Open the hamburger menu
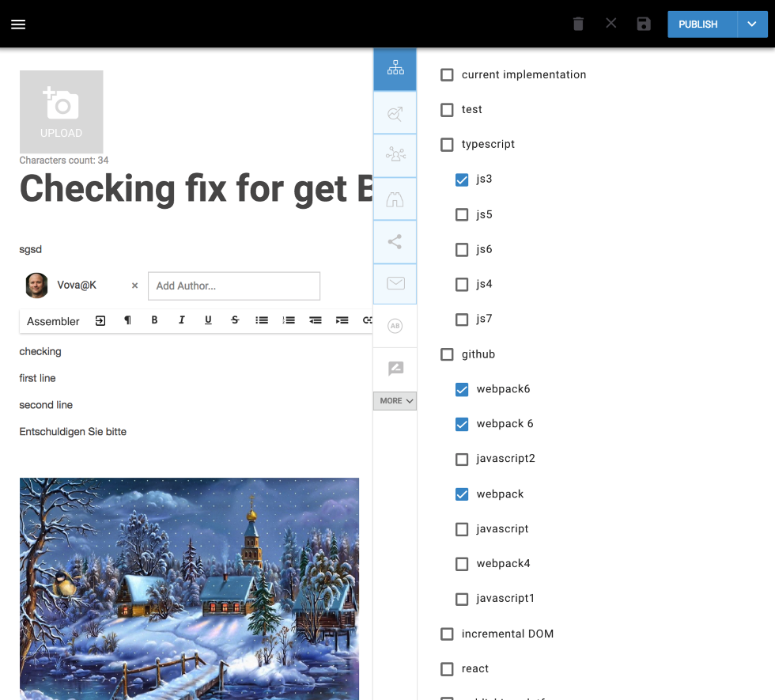 (18, 24)
